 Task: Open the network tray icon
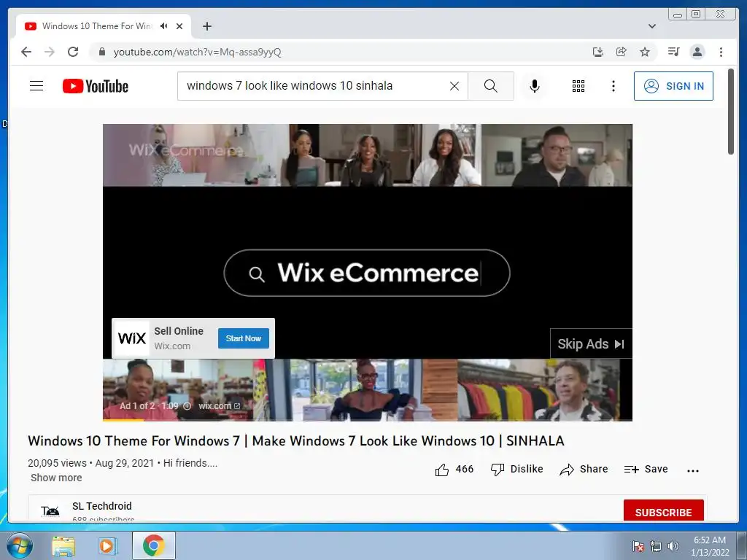656,546
